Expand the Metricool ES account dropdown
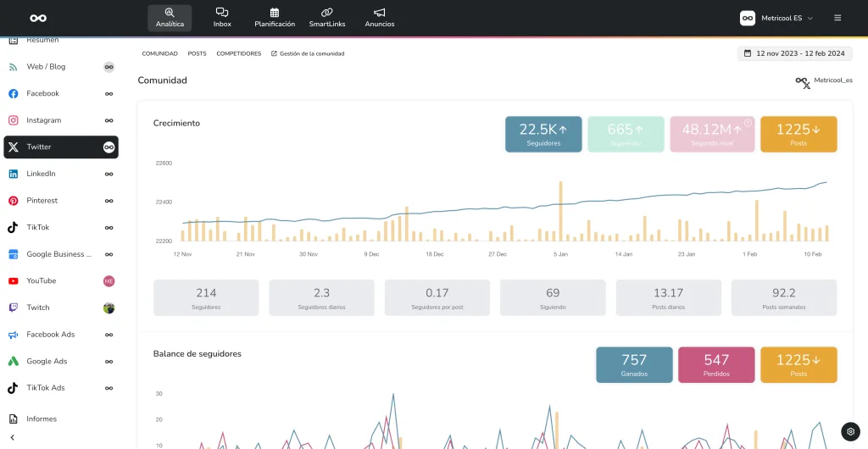 click(776, 18)
